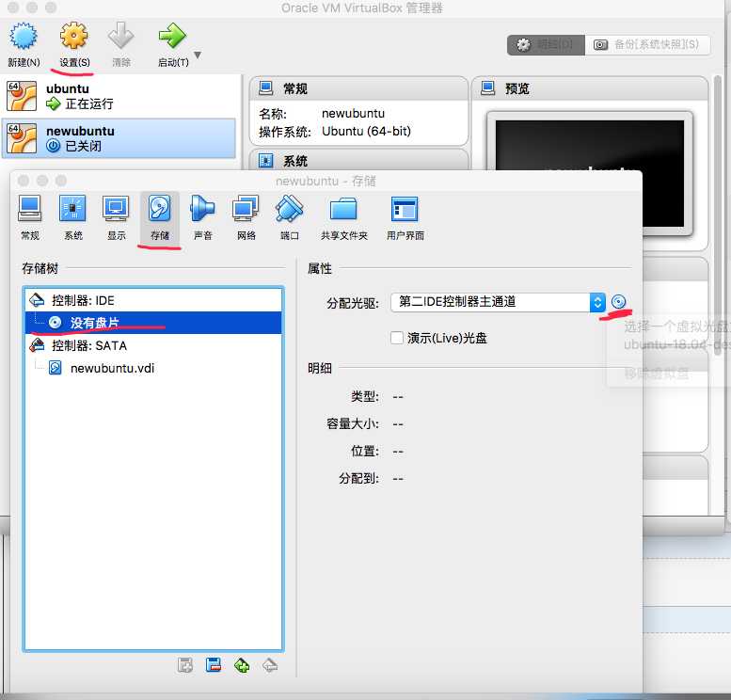Click the Preview (预览) panel header
Screen dimensions: 731x700
point(589,88)
